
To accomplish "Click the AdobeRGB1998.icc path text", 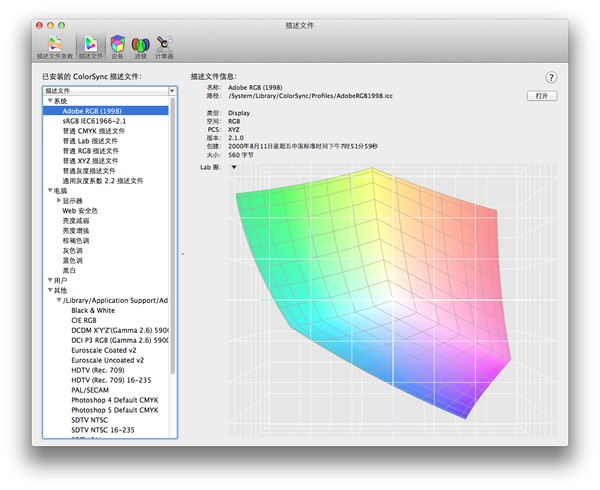I will pos(310,96).
